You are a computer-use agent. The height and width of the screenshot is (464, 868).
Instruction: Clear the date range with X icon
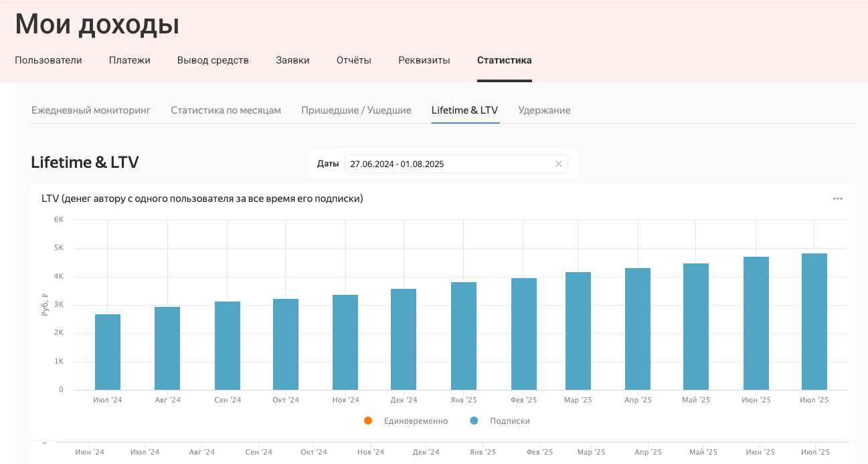coord(558,164)
